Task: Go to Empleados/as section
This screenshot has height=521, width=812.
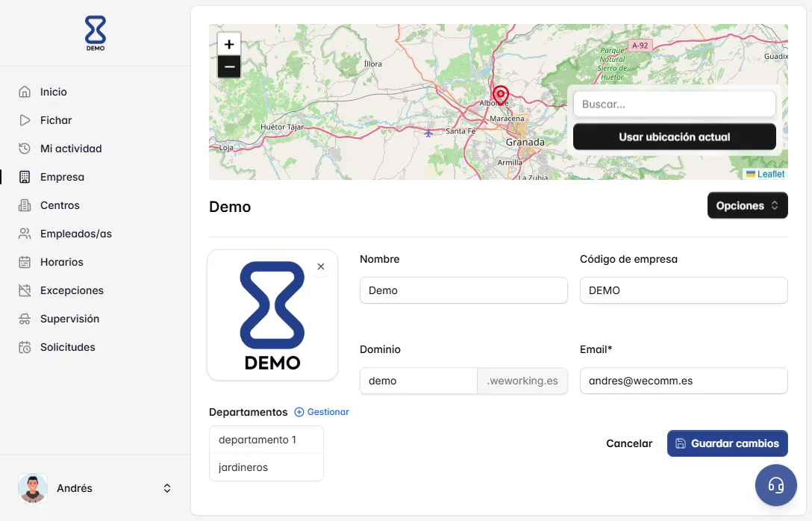Action: click(x=76, y=234)
